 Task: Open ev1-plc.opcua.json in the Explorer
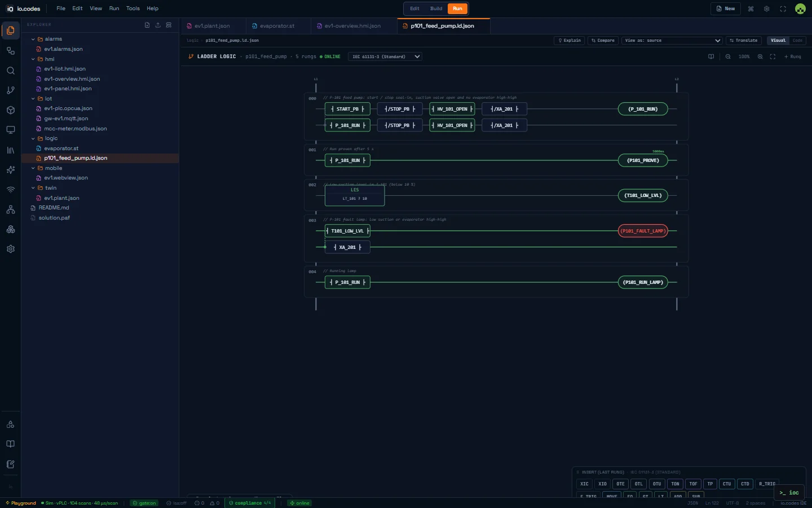68,108
